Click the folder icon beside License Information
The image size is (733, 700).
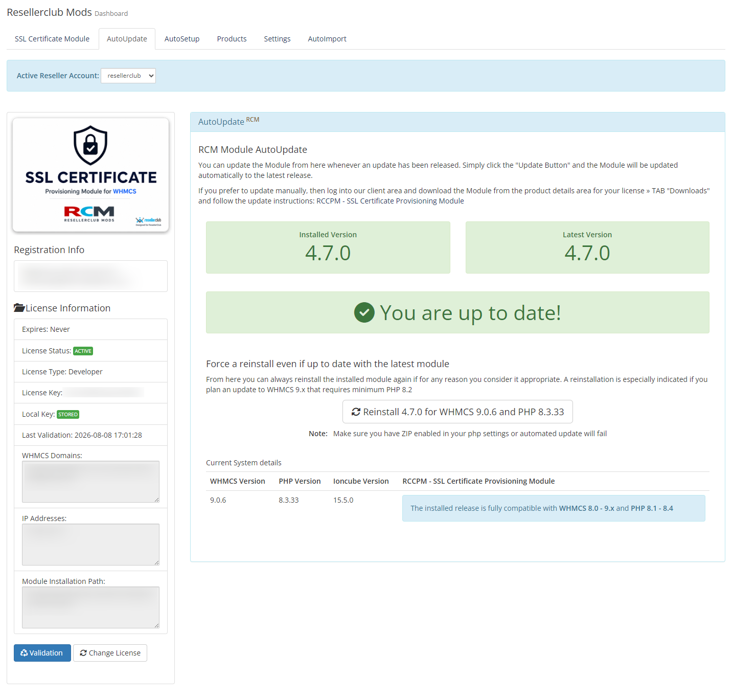[x=19, y=308]
